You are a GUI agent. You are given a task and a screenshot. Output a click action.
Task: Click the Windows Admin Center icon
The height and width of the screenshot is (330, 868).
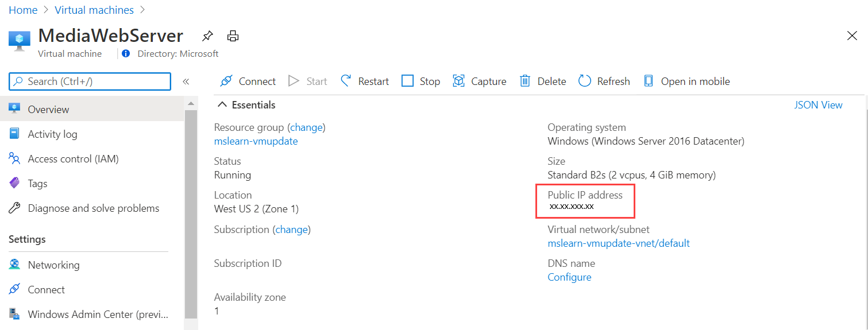[15, 314]
